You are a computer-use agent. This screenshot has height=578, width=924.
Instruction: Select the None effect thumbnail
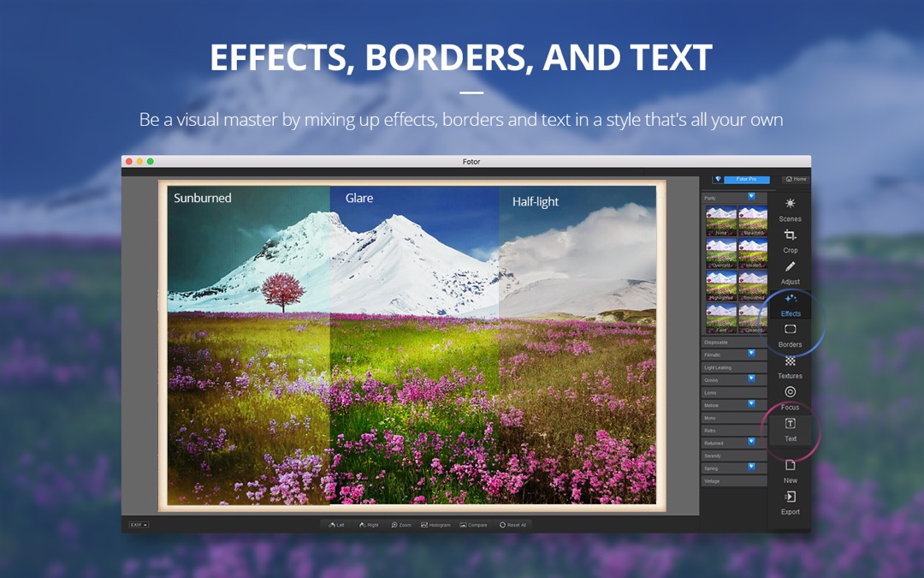(721, 221)
